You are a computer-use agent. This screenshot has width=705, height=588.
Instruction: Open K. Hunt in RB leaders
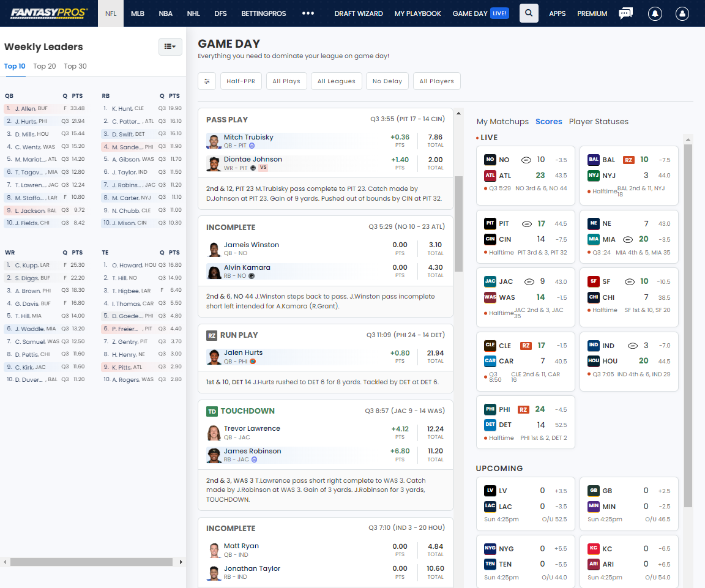pos(142,108)
